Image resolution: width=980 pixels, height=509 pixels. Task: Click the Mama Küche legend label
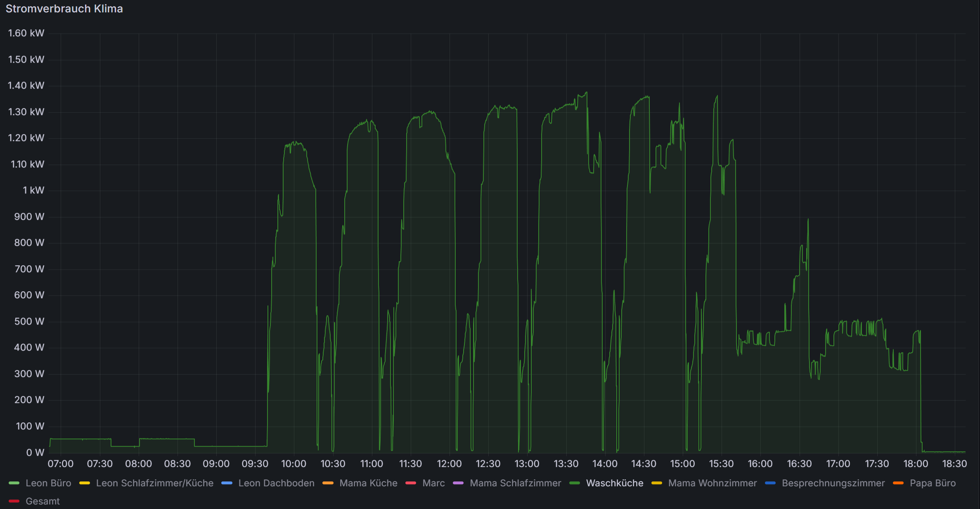click(x=368, y=483)
